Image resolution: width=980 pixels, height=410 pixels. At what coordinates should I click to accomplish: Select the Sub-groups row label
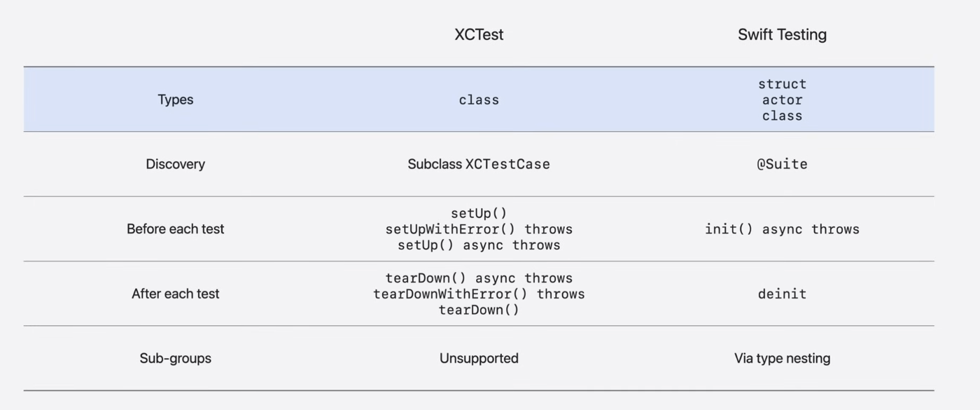click(175, 358)
